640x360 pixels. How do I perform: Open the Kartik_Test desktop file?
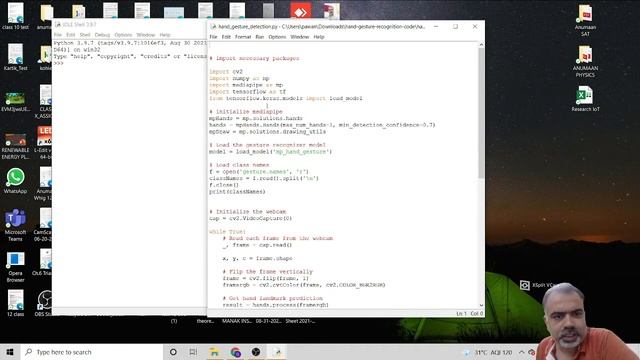coord(16,57)
